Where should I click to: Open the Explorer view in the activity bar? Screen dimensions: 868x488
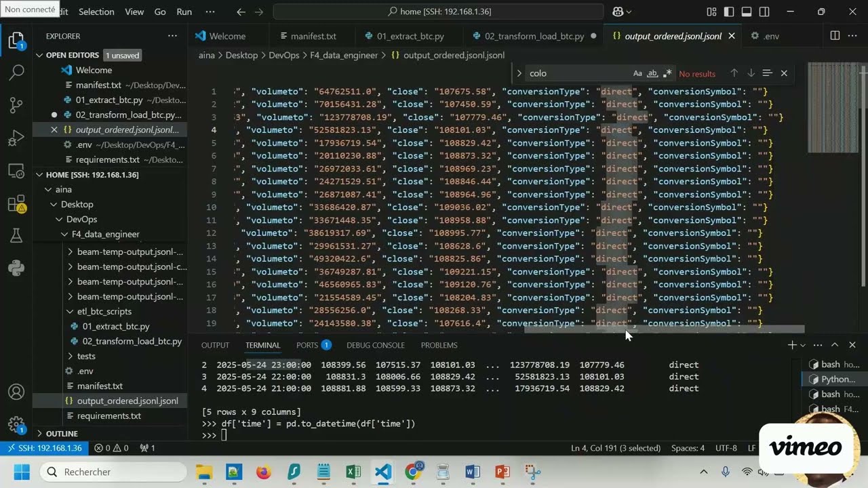pyautogui.click(x=16, y=41)
